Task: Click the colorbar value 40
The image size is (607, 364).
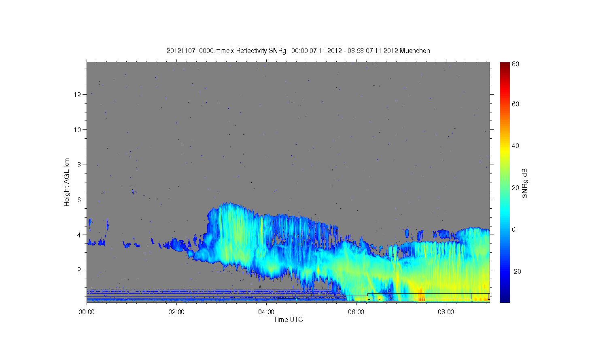Action: (x=516, y=146)
